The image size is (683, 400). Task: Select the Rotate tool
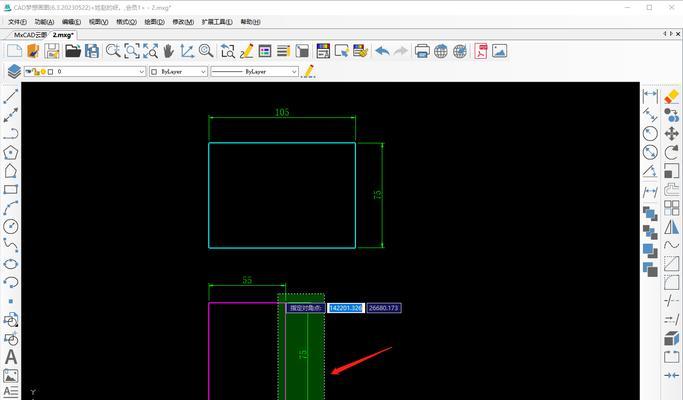672,152
